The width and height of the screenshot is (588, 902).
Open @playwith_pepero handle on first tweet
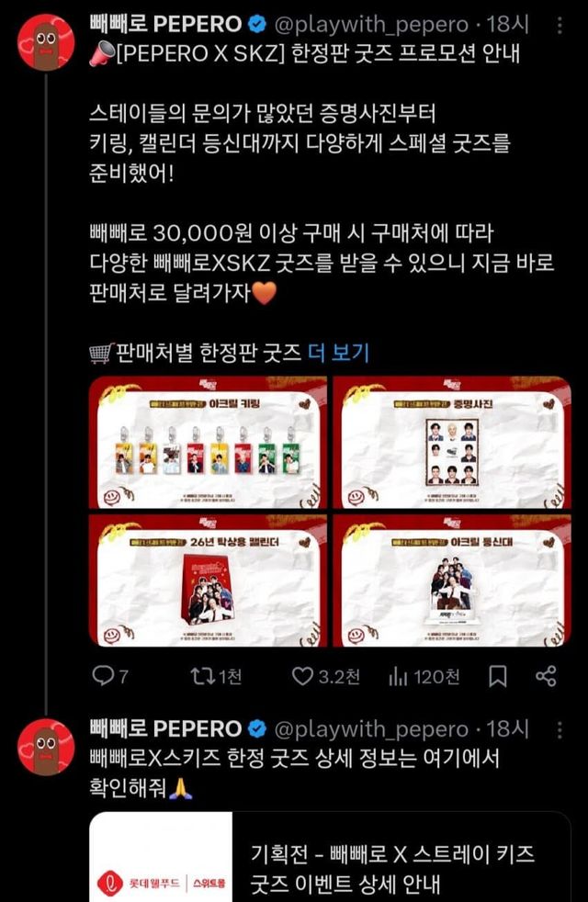[x=371, y=24]
